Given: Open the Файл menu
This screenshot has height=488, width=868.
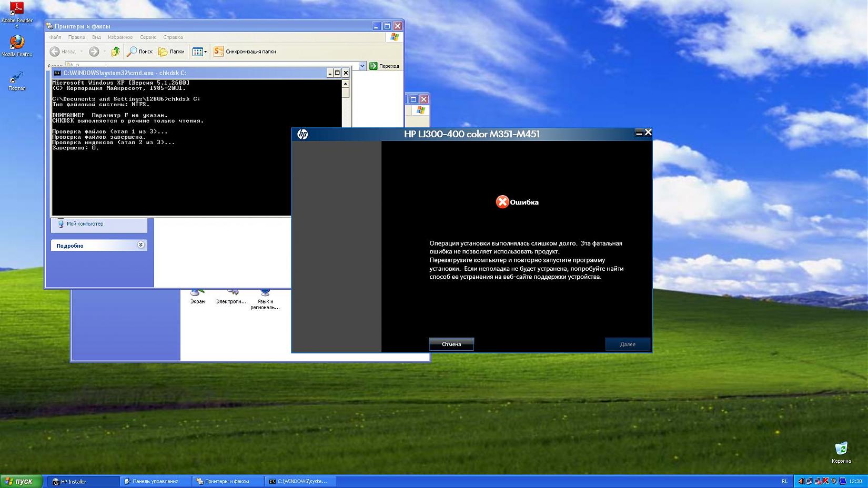Looking at the screenshot, I should 55,37.
